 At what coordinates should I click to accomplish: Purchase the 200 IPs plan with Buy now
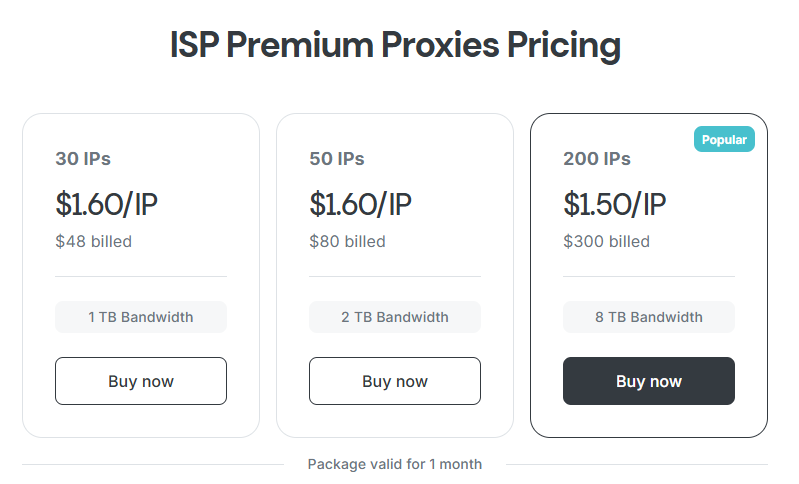tap(649, 381)
